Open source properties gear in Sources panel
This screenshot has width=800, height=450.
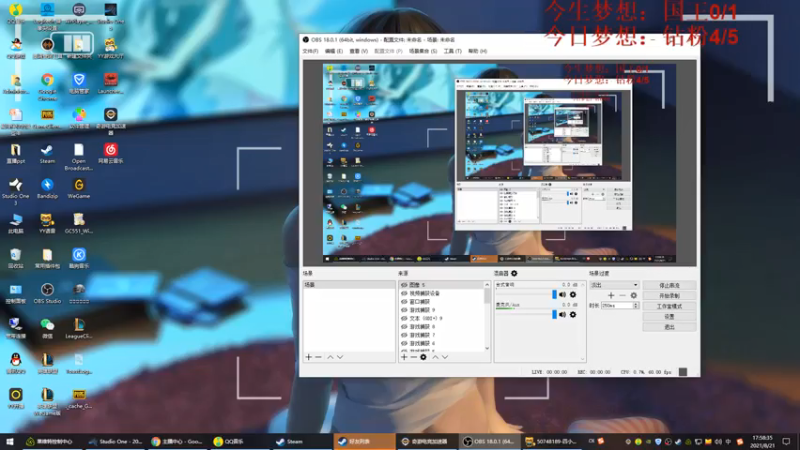pos(423,357)
